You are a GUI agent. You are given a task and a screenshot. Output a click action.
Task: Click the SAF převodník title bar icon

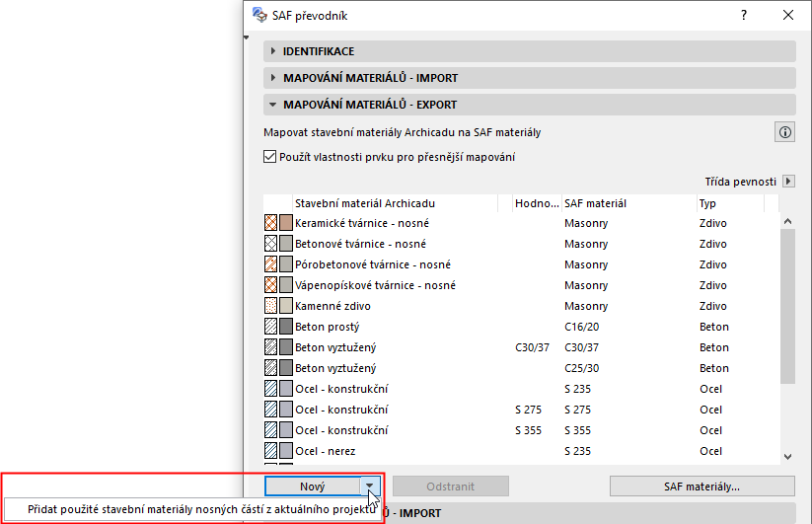(x=259, y=15)
